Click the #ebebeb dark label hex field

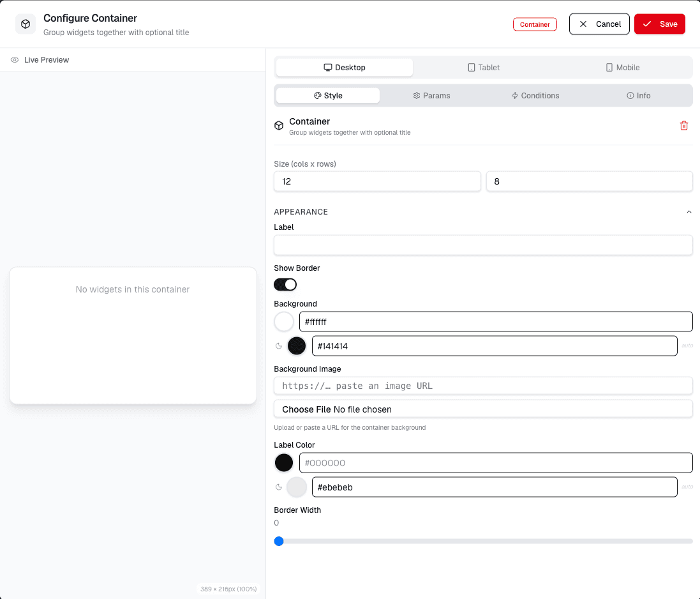click(x=495, y=487)
